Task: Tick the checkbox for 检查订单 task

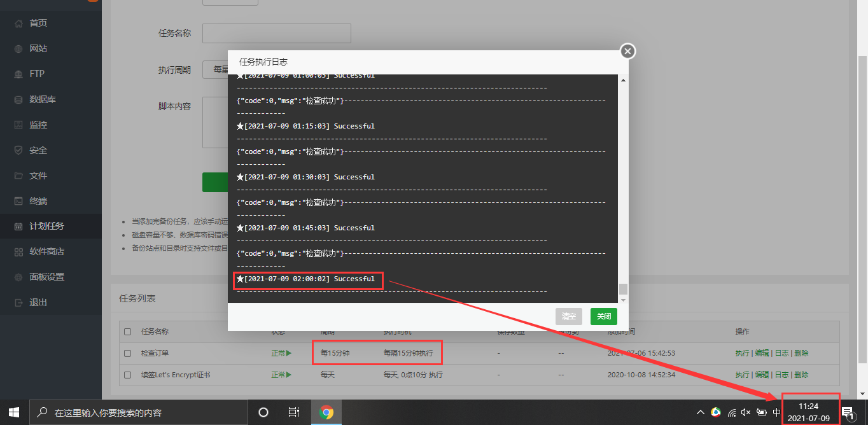Action: [x=128, y=353]
